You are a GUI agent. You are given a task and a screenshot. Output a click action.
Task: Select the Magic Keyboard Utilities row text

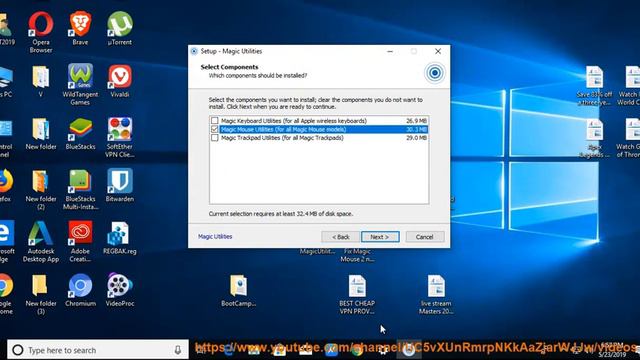tap(294, 121)
